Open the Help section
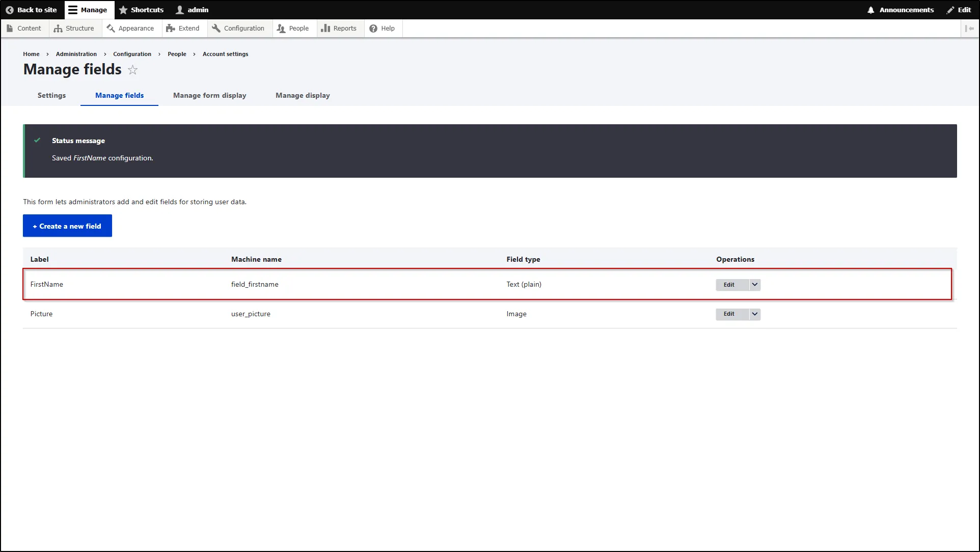 point(383,28)
